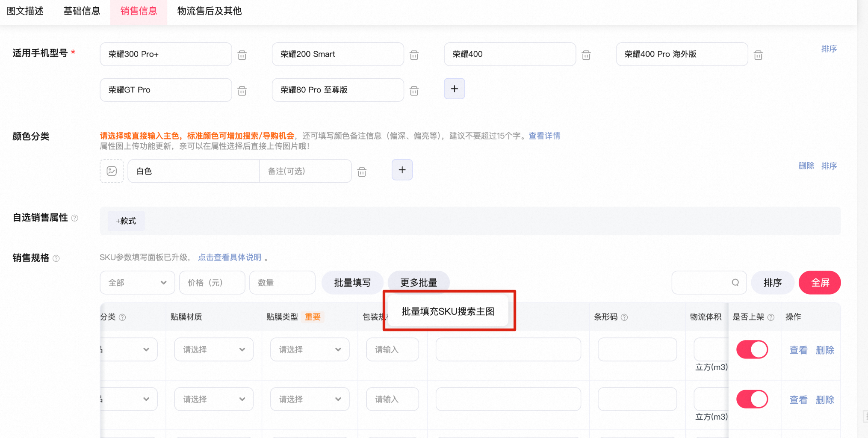Open the 查看详情 link
Image resolution: width=868 pixels, height=438 pixels.
[x=544, y=136]
